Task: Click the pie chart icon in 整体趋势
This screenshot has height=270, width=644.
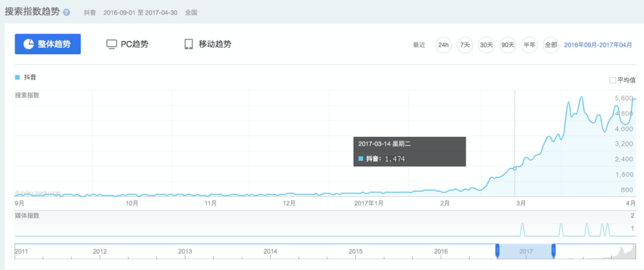Action: click(x=28, y=44)
